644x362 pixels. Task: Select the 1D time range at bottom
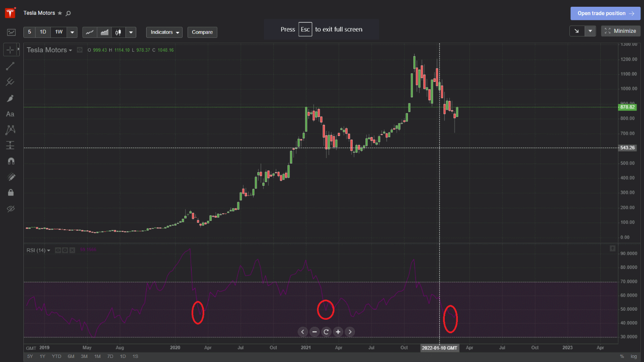click(123, 357)
